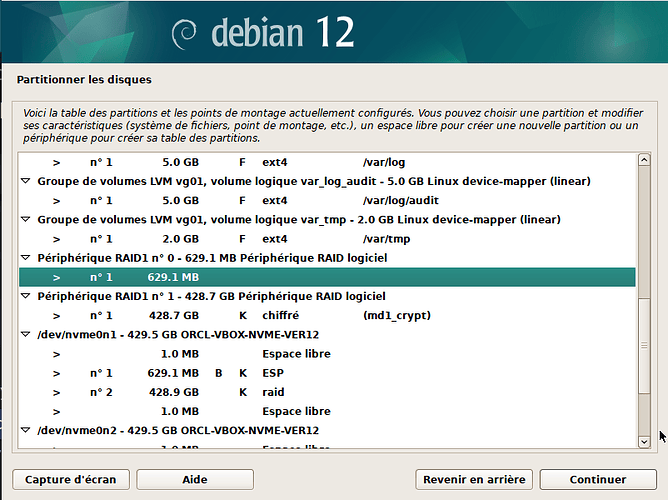Click the scrollbar down arrow
Image resolution: width=668 pixels, height=500 pixels.
(x=644, y=442)
